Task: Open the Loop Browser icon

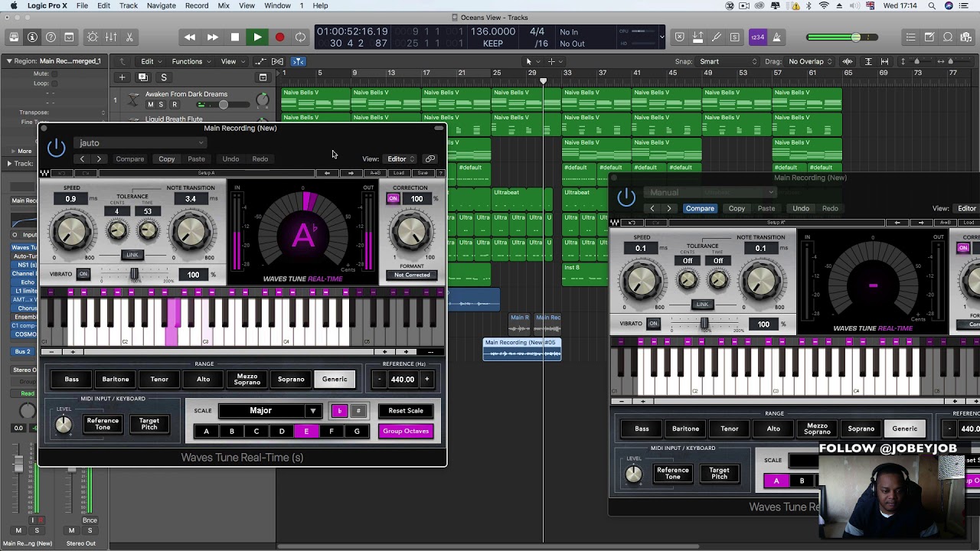Action: click(x=948, y=37)
